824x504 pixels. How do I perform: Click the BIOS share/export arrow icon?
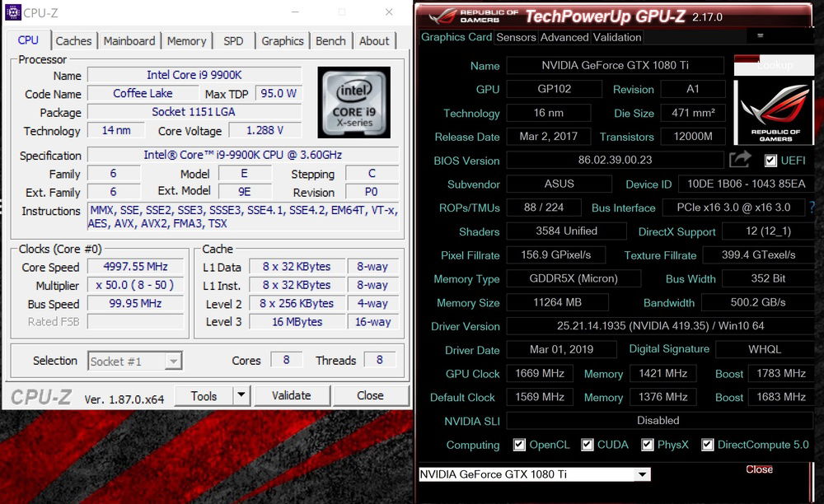740,160
